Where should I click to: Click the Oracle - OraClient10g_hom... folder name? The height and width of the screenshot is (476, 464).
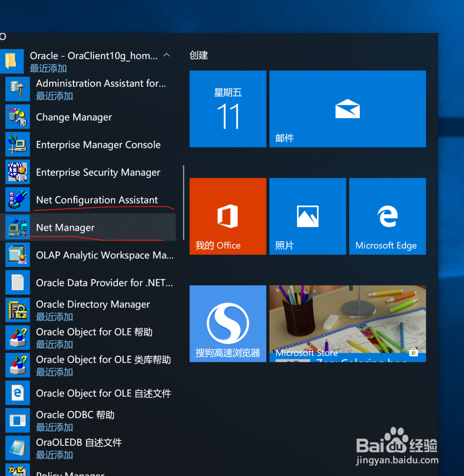click(94, 56)
